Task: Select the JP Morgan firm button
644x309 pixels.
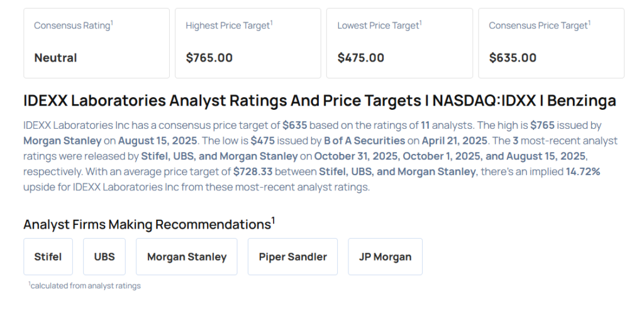Action: point(385,256)
